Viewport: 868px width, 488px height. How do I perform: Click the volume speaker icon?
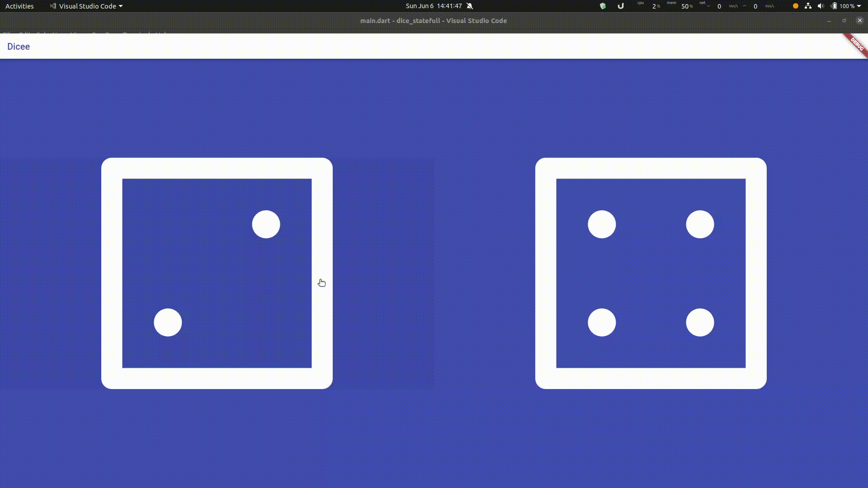pyautogui.click(x=821, y=6)
